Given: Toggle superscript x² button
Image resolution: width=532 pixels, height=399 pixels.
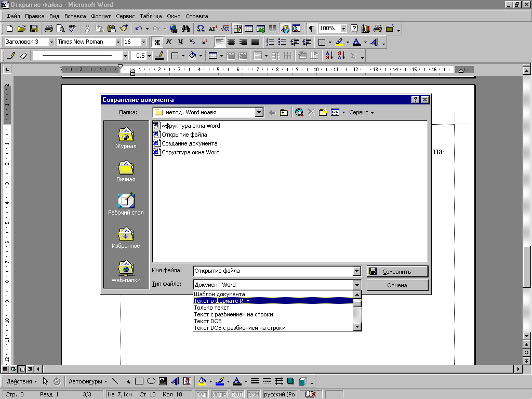Looking at the screenshot, I should (204, 42).
